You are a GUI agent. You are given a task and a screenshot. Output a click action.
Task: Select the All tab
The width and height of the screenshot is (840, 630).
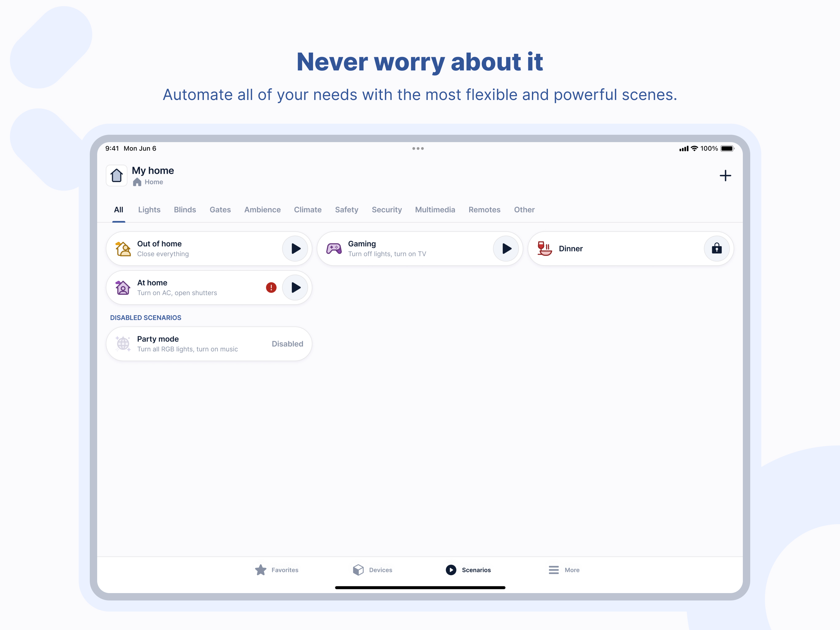point(118,210)
